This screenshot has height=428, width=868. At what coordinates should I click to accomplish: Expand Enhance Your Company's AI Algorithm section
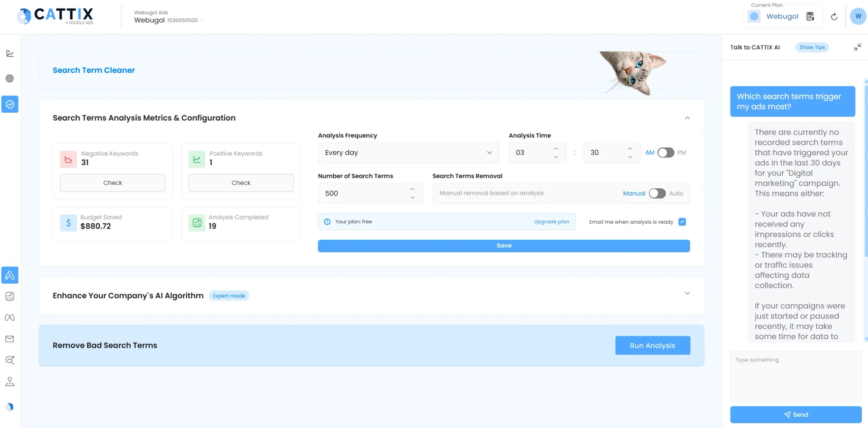tap(687, 293)
